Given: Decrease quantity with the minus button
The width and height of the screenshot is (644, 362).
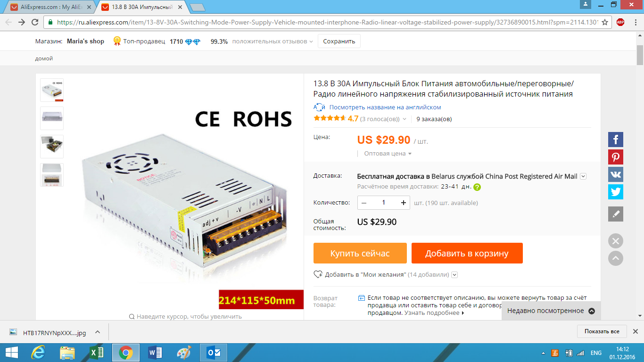Looking at the screenshot, I should (364, 203).
